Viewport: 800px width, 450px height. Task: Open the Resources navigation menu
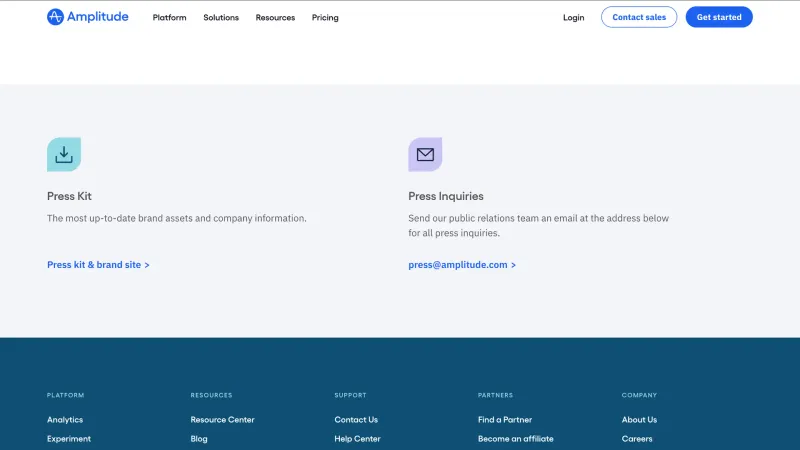point(275,17)
